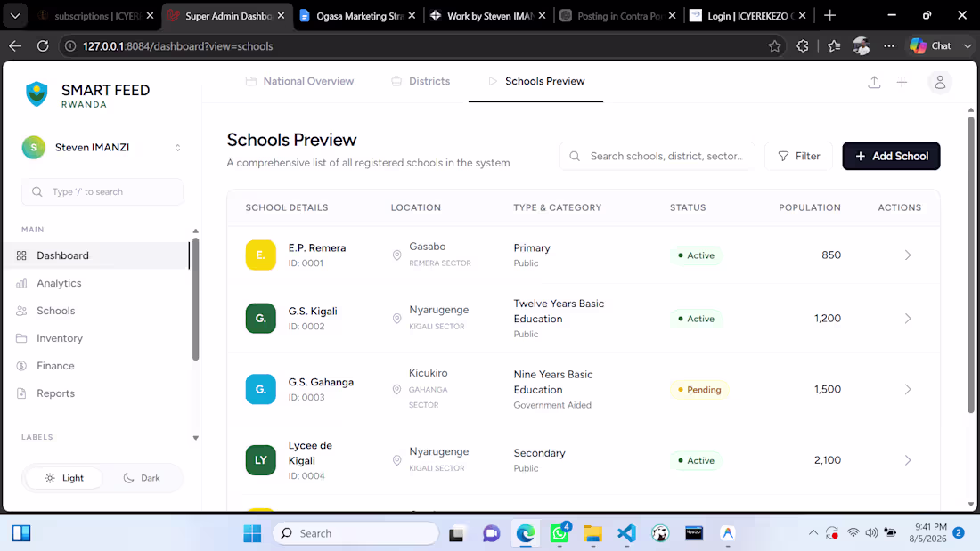Switch to the Districts tab
This screenshot has width=980, height=551.
click(421, 81)
